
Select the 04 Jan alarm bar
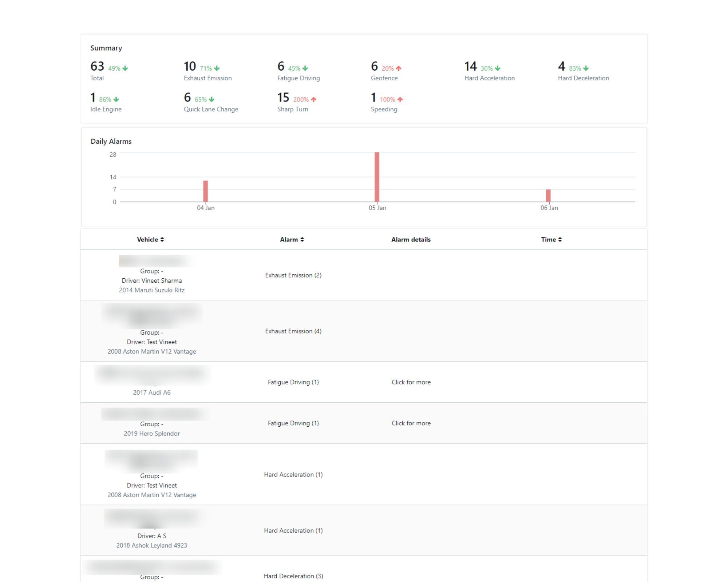point(205,191)
